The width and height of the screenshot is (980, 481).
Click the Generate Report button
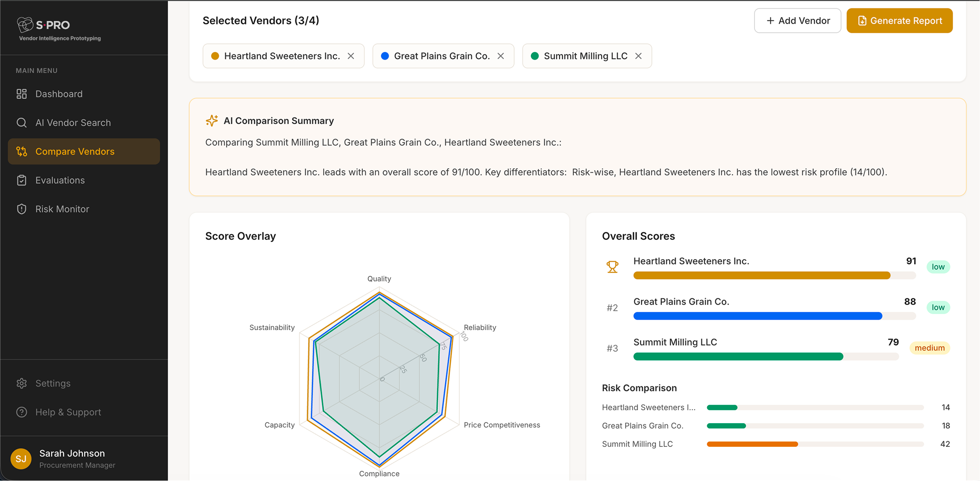coord(899,20)
